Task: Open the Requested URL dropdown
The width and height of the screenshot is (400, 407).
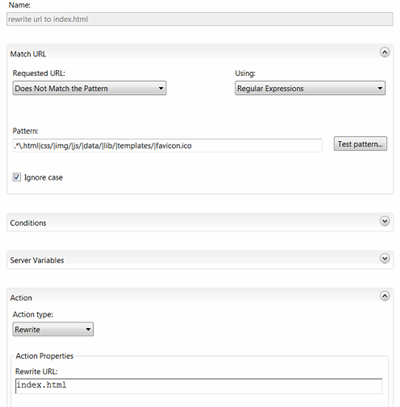Action: 89,88
